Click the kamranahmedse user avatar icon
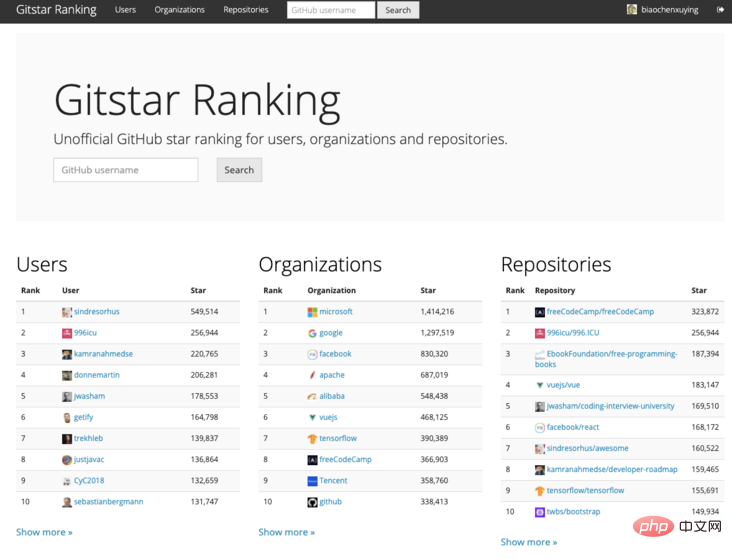Image resolution: width=732 pixels, height=559 pixels. (x=67, y=354)
